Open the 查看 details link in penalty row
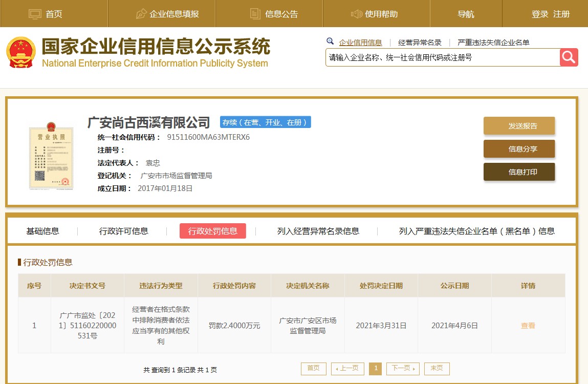Viewport: 588px width, 384px height. pos(528,326)
